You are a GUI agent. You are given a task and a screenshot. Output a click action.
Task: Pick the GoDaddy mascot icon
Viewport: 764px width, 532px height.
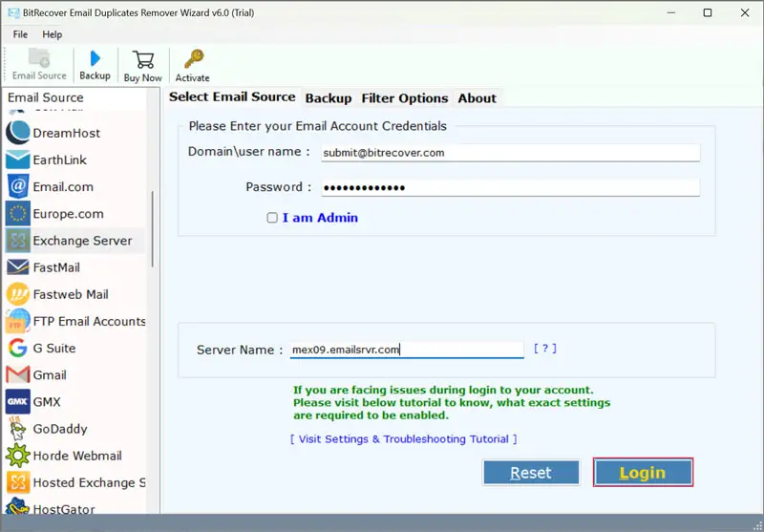[x=18, y=428]
